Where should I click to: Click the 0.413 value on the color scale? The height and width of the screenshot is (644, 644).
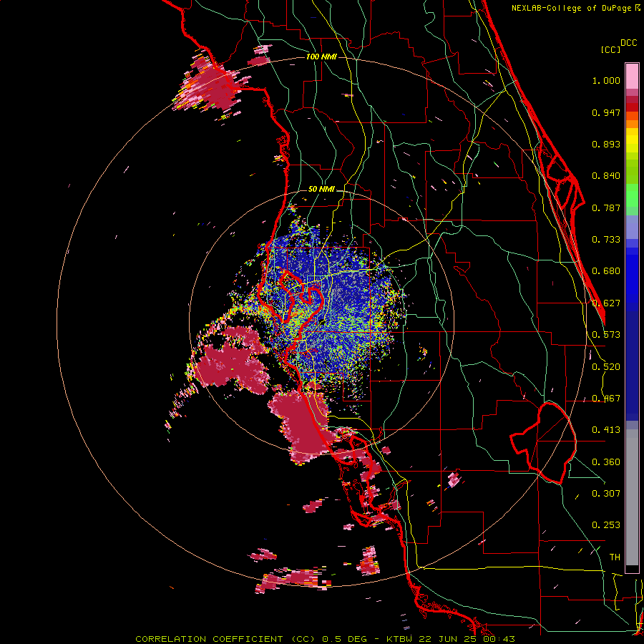606,430
